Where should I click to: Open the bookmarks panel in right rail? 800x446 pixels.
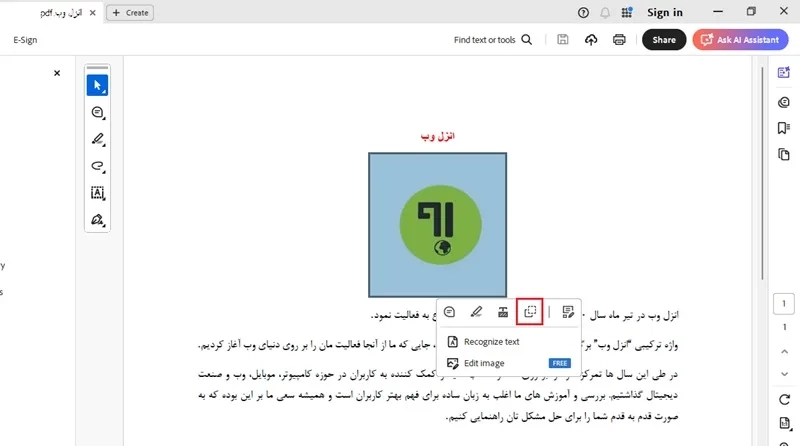tap(784, 128)
